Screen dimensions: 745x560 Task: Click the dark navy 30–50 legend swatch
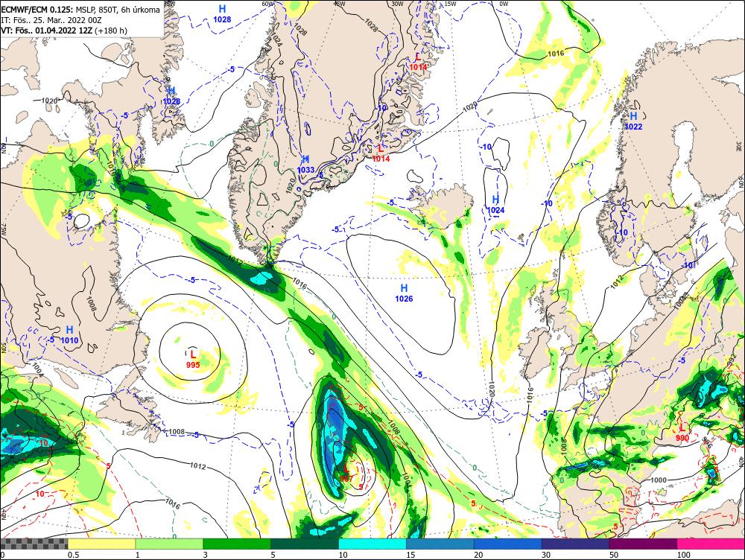click(x=575, y=544)
